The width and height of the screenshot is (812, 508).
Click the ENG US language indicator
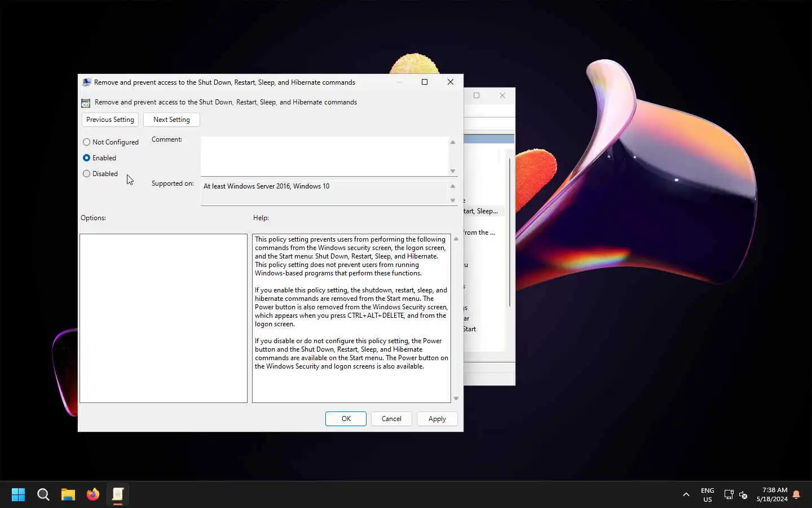[x=707, y=495]
